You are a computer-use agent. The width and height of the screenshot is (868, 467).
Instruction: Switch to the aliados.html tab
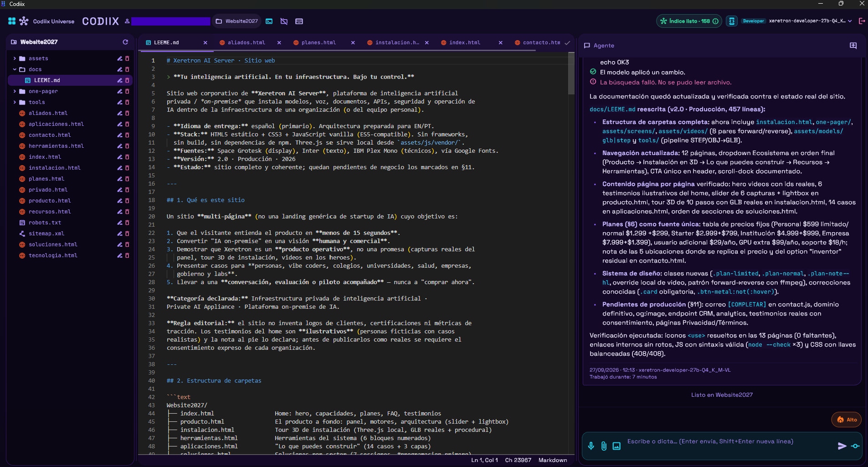click(246, 42)
